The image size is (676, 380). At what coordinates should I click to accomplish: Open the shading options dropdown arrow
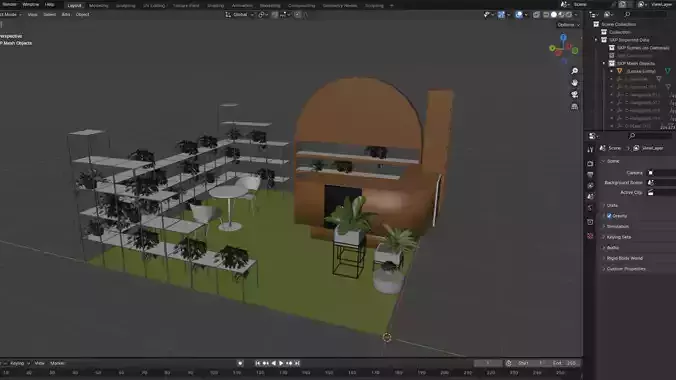576,15
